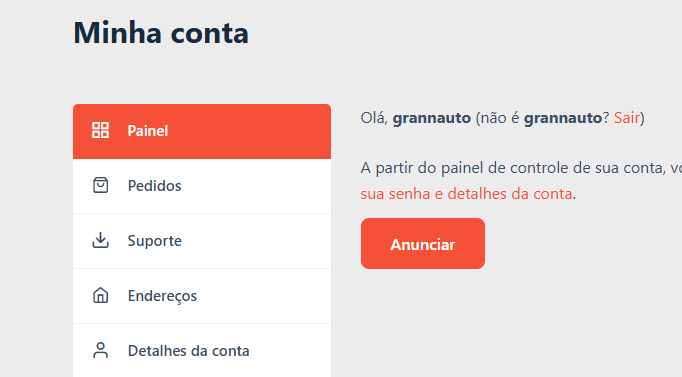The image size is (682, 377).
Task: Log out using the Sair link
Action: 627,118
